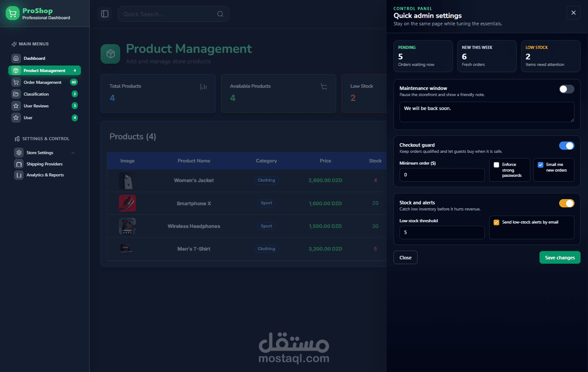Click the Low Stock stat card in panel

tap(551, 56)
